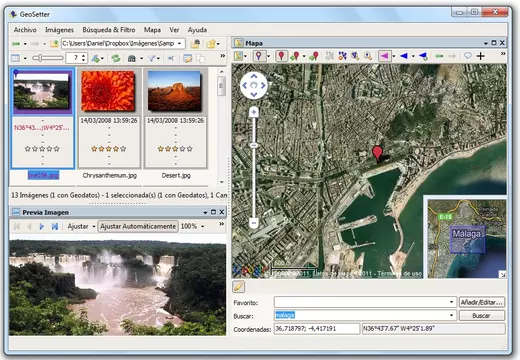Zoom out with map zoom minus button
The image size is (520, 360).
(254, 223)
